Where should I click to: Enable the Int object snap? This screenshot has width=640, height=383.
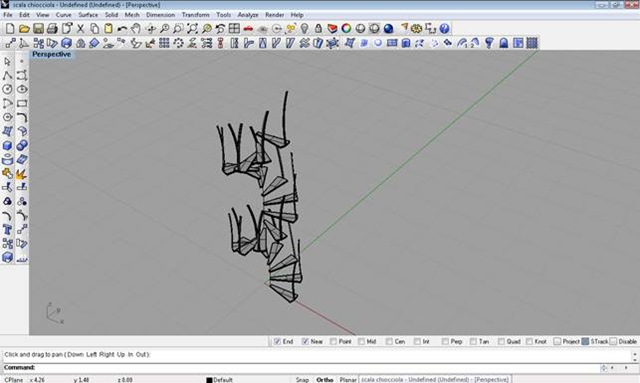coord(417,341)
